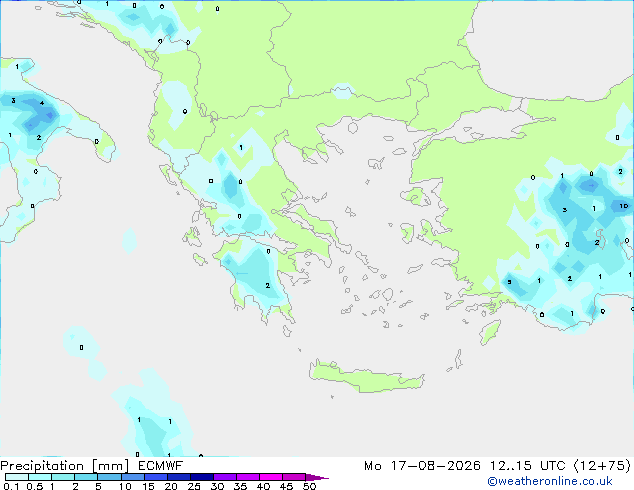Pick the magenta 40–45 legend swatch
Screen dimensions: 634x490
pos(271,477)
